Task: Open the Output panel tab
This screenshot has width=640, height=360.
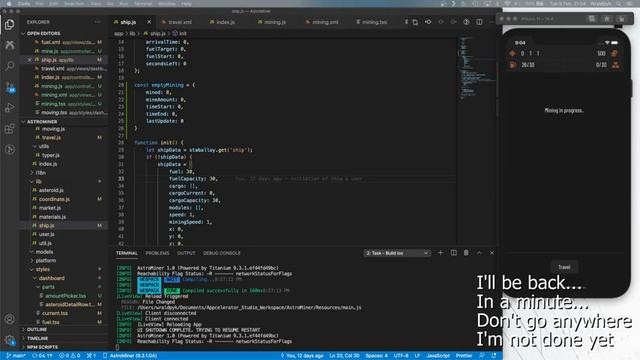Action: (x=186, y=253)
